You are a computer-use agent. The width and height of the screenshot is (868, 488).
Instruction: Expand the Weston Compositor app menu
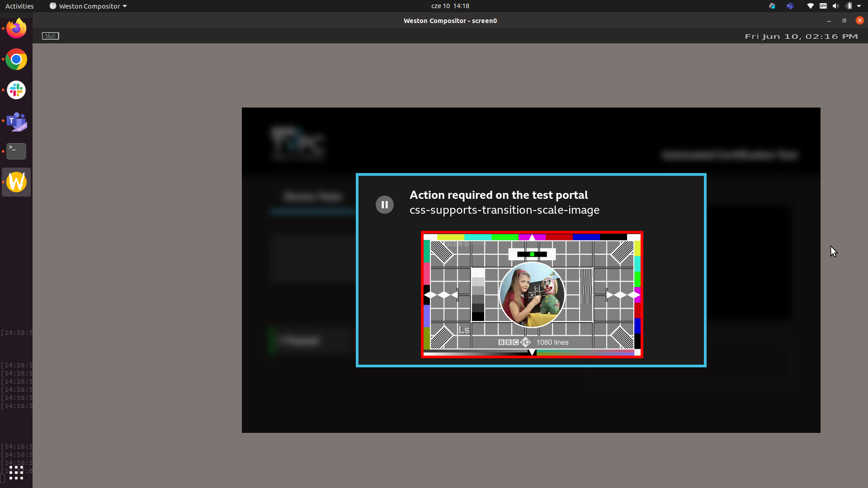88,6
